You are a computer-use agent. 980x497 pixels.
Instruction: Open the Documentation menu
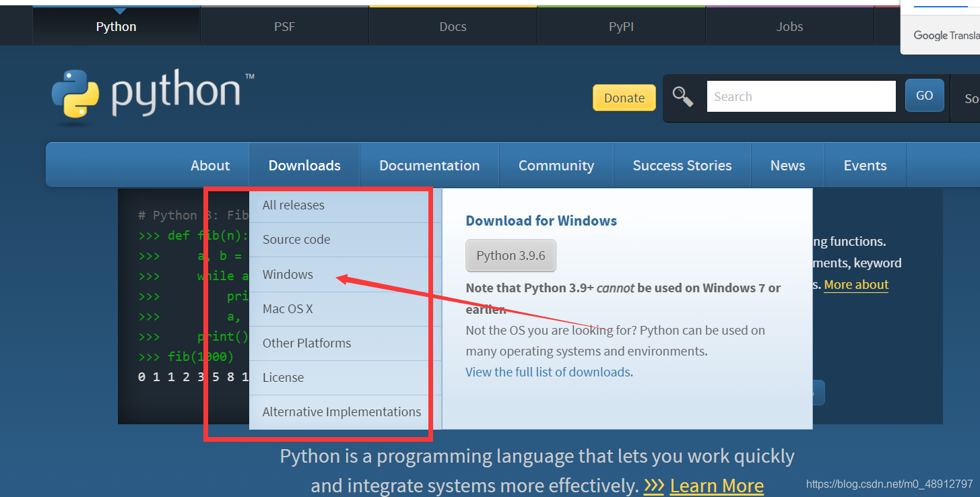[x=430, y=165]
